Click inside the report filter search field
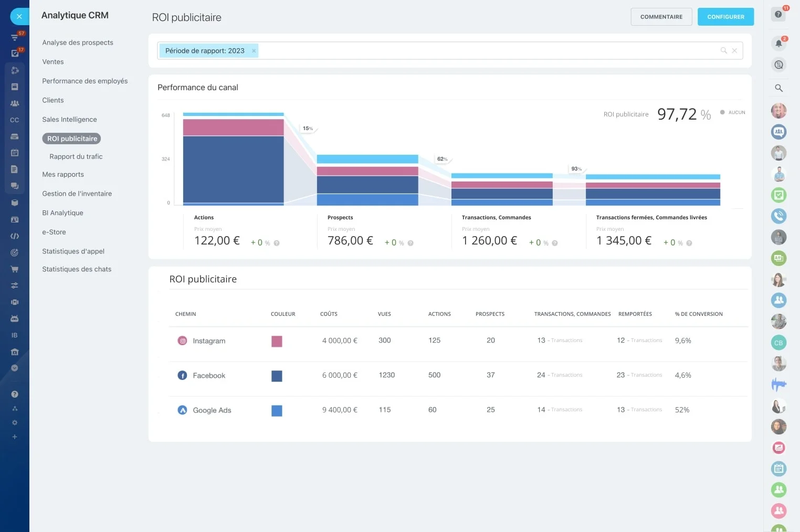The width and height of the screenshot is (800, 532). [488, 50]
